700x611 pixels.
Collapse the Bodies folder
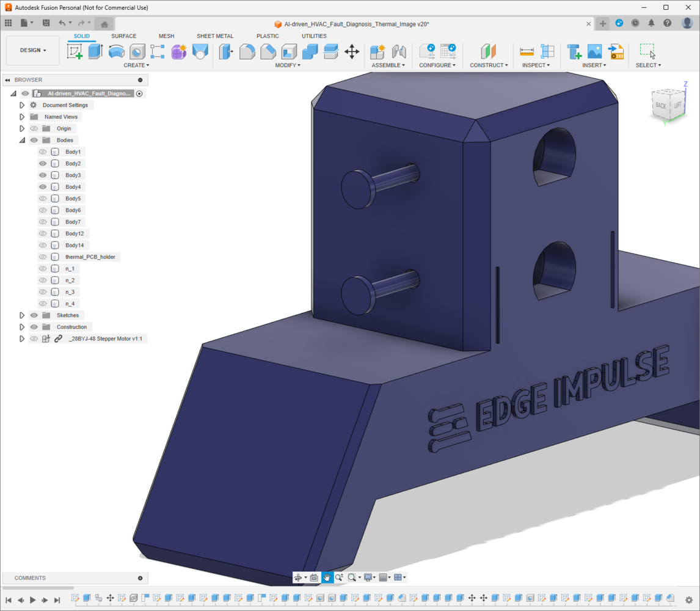tap(22, 141)
